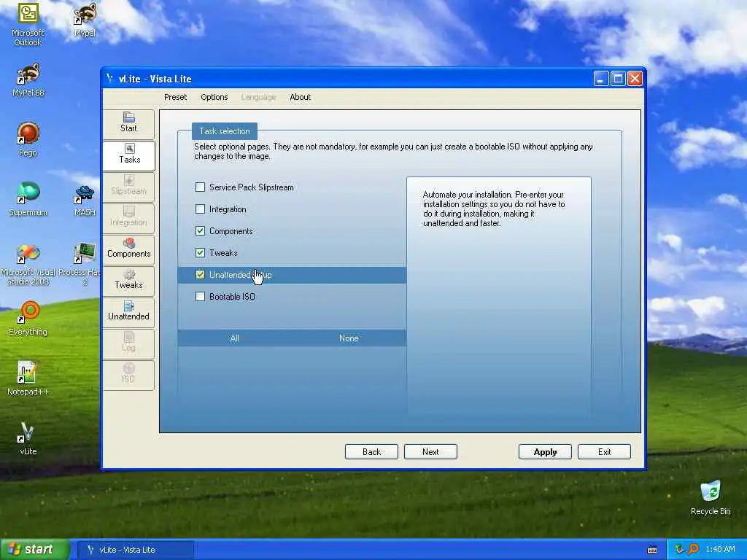
Task: Select the Tasks sidebar page
Action: [x=128, y=155]
